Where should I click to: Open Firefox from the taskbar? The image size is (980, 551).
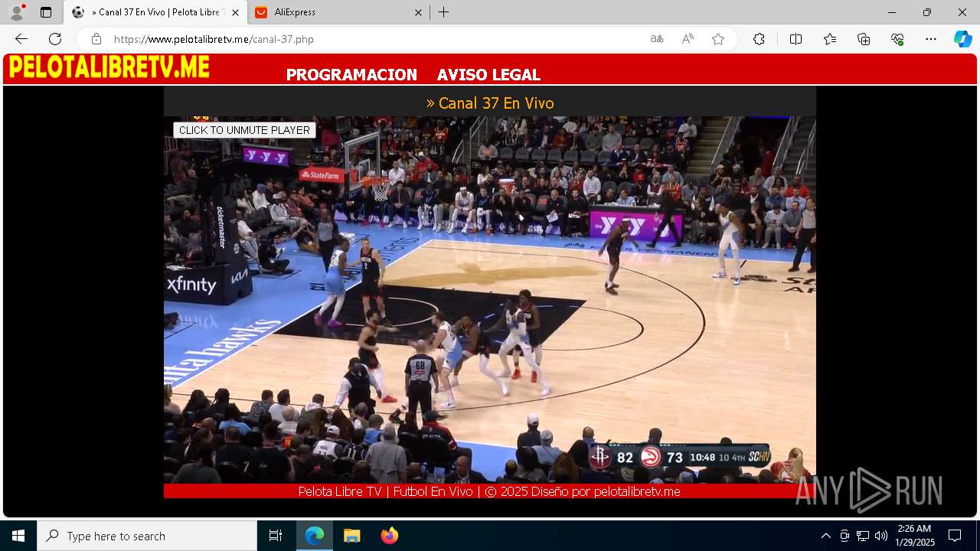coord(389,536)
